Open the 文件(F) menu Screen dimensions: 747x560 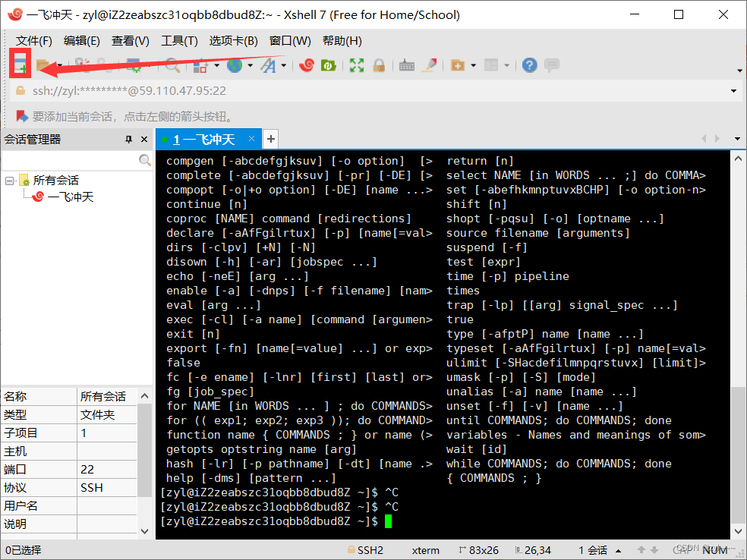tap(34, 41)
